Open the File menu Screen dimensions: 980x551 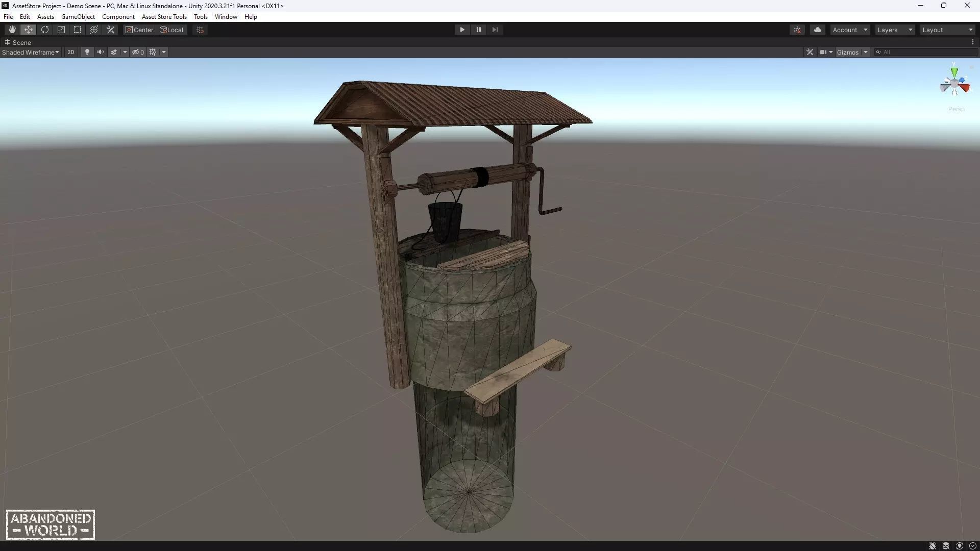(x=8, y=16)
